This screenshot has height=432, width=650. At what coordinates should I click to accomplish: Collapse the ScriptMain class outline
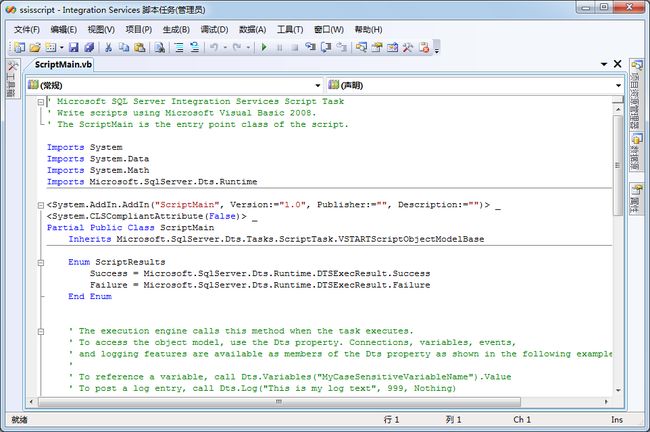click(41, 205)
